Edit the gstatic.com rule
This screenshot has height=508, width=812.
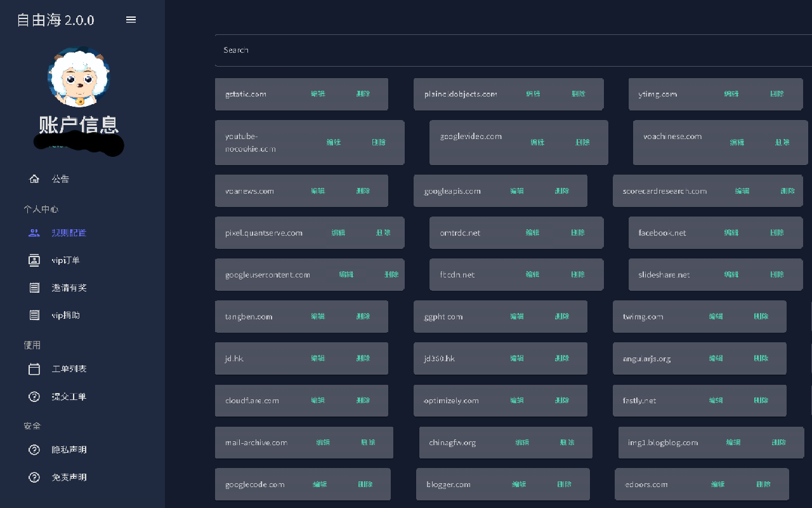(x=318, y=94)
